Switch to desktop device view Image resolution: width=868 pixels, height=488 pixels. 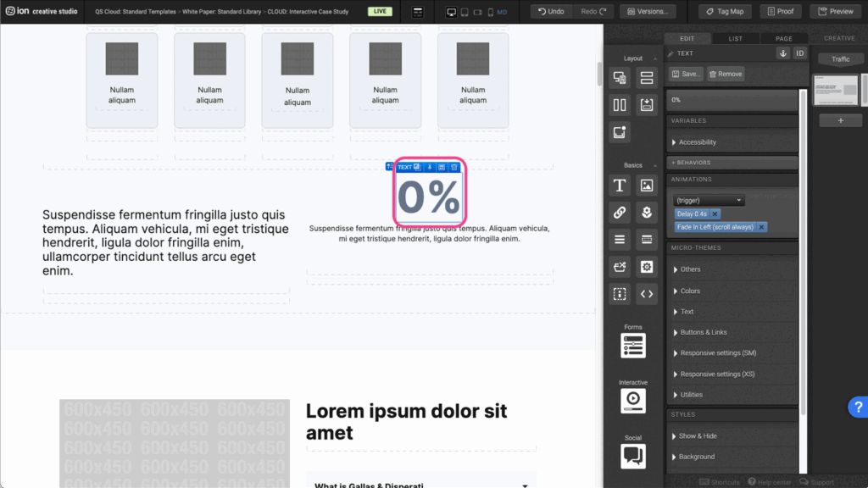pos(451,12)
